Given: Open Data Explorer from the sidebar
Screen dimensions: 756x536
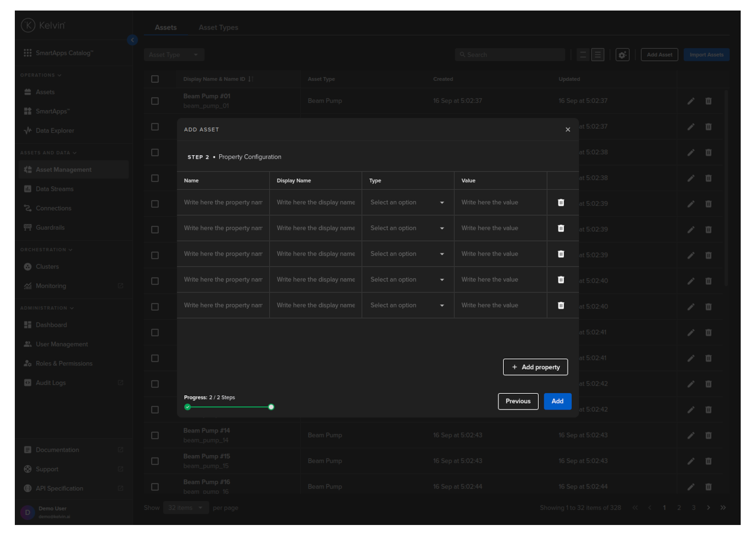Looking at the screenshot, I should coord(55,131).
